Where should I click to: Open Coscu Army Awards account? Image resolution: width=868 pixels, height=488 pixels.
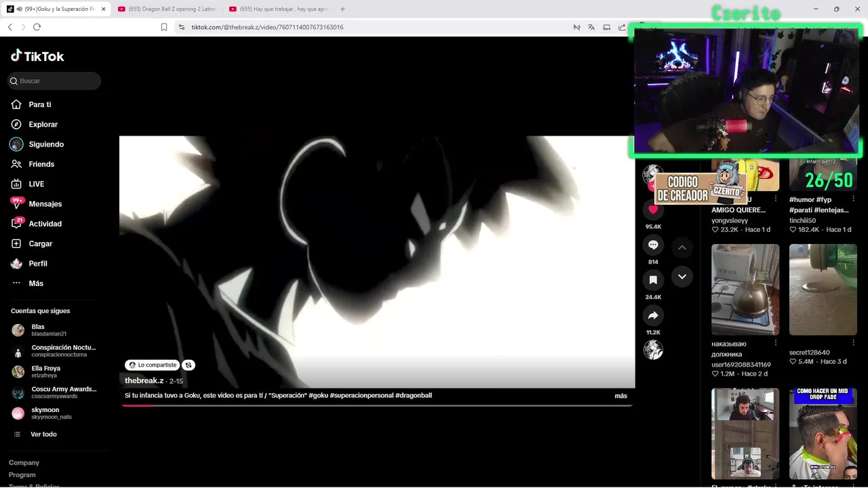[x=54, y=392]
